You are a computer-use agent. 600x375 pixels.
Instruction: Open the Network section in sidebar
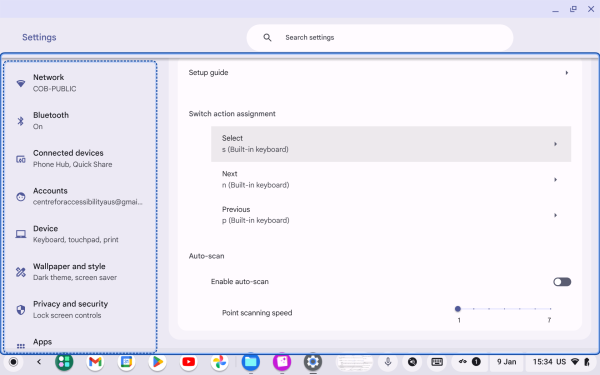click(80, 83)
